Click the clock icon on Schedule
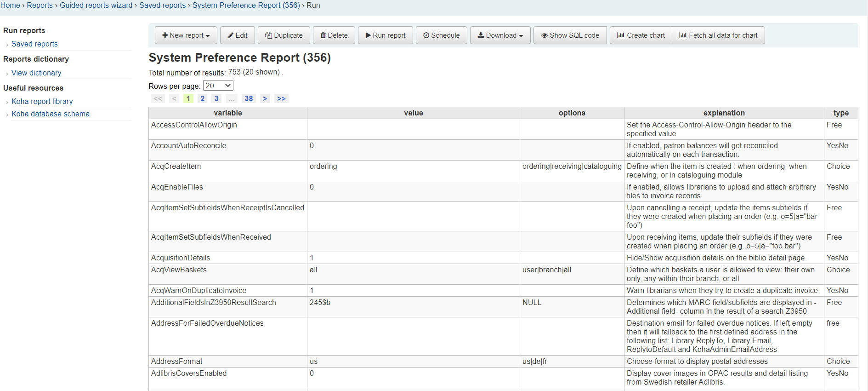The height and width of the screenshot is (391, 868). pos(426,35)
